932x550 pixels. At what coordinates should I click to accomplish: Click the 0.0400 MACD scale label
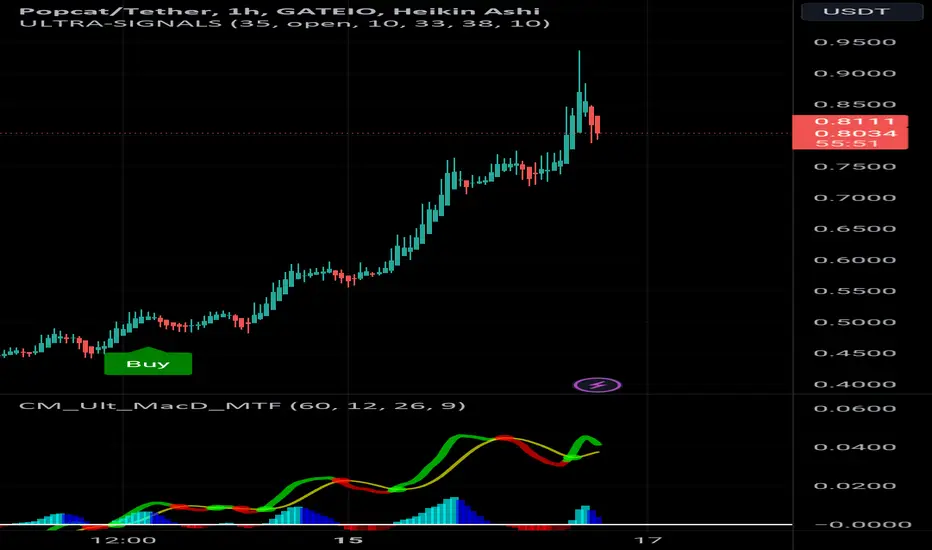[x=855, y=447]
